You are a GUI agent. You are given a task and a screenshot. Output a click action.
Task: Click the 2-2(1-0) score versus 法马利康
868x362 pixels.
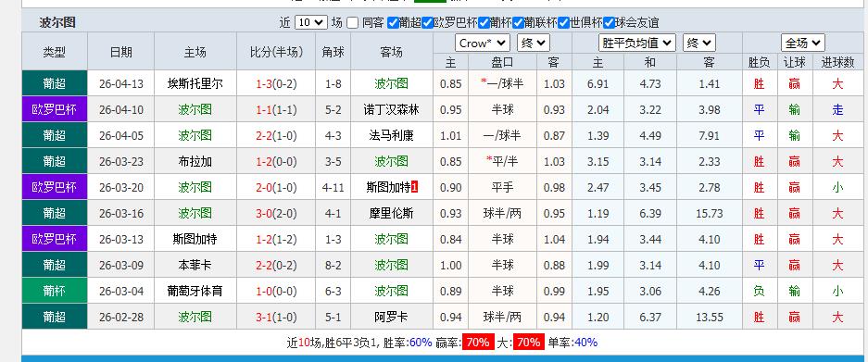point(276,135)
